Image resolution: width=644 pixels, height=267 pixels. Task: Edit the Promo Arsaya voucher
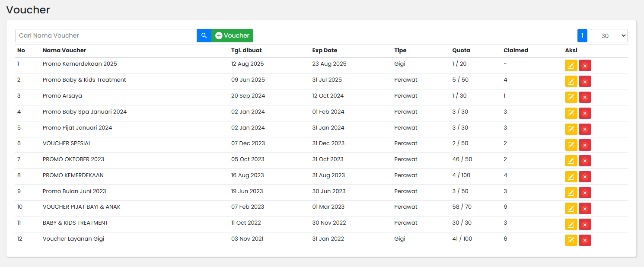(x=571, y=97)
